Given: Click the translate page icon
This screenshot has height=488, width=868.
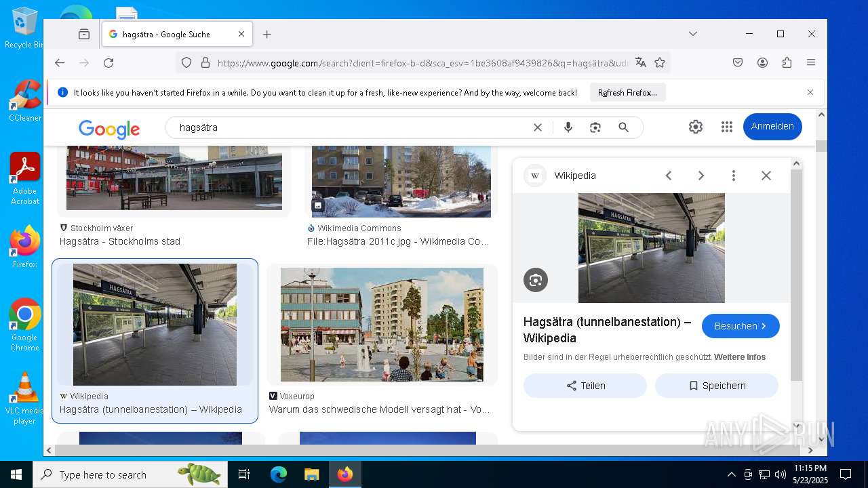Looking at the screenshot, I should pos(641,62).
